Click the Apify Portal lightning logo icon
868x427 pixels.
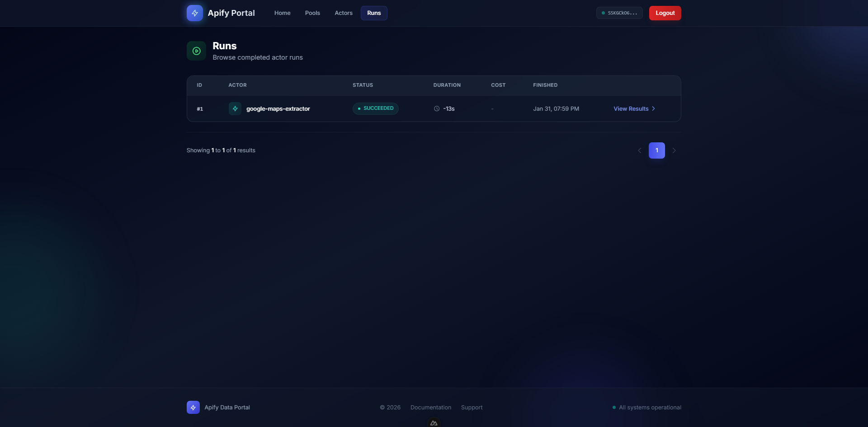194,13
